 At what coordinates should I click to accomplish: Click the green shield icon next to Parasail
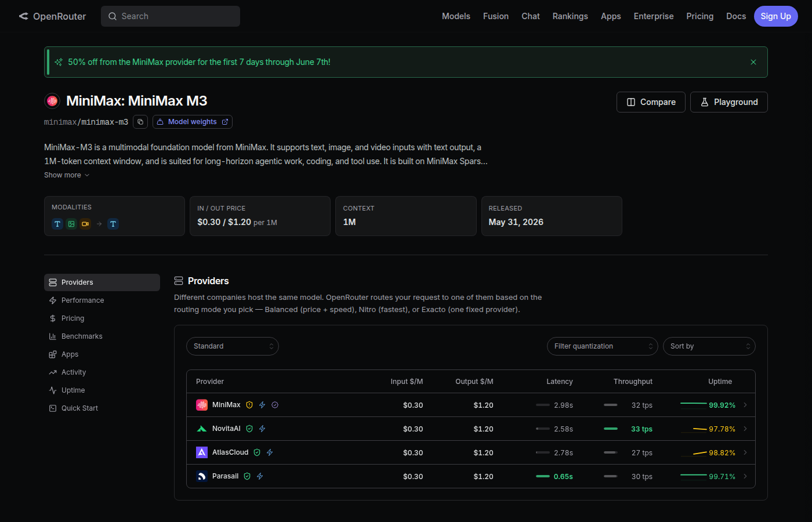tap(247, 476)
